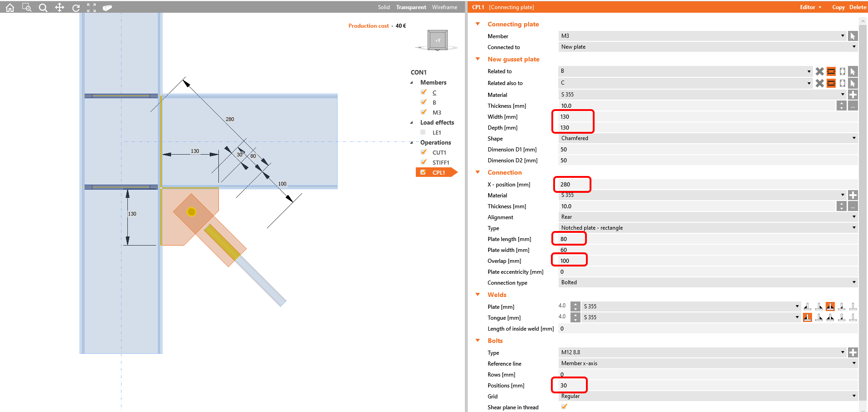Open the Connection type Bolted dropdown

pos(853,282)
